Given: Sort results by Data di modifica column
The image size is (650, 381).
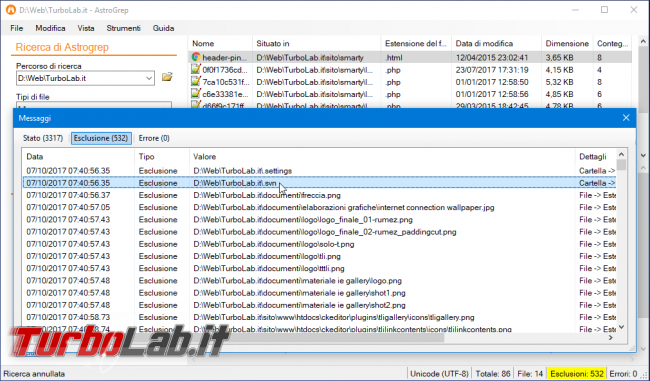Looking at the screenshot, I should point(496,44).
